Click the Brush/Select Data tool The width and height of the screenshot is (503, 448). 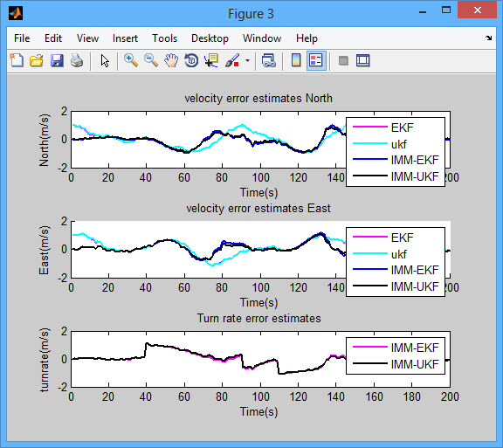tap(232, 60)
